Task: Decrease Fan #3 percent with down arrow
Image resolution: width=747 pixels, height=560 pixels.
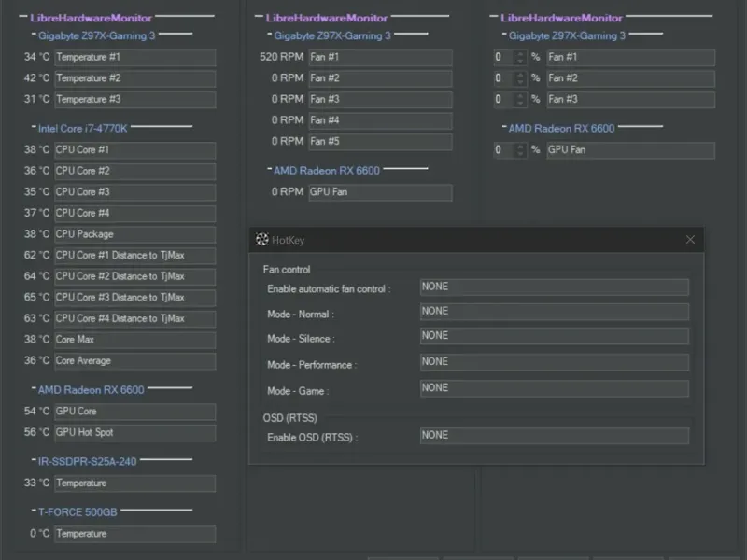Action: tap(520, 103)
